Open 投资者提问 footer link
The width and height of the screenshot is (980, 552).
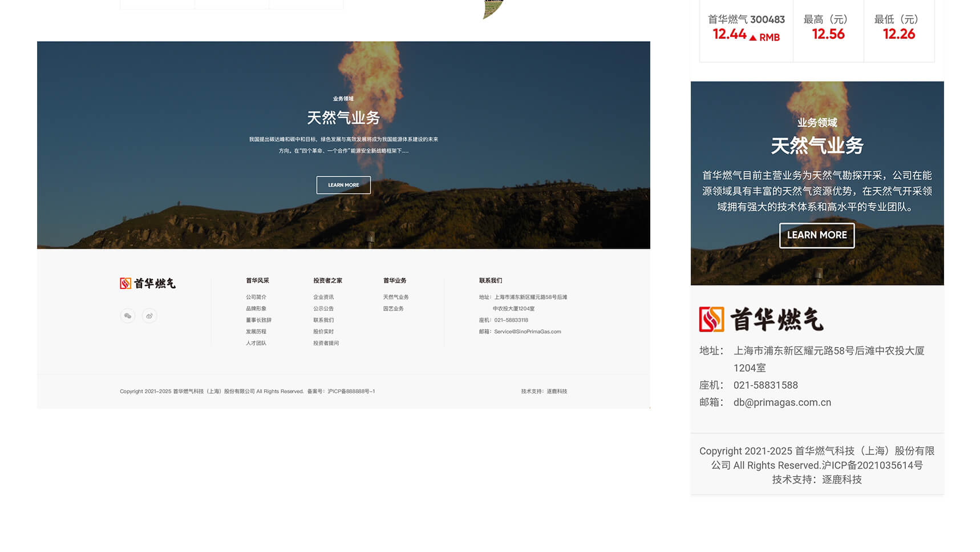326,343
